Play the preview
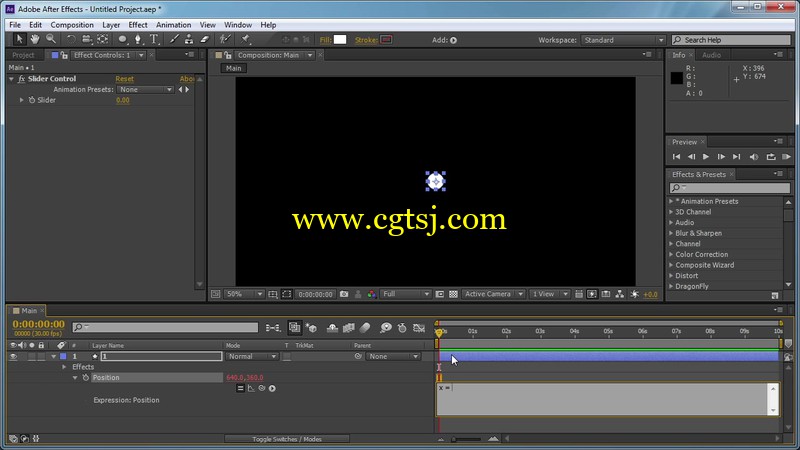This screenshot has width=800, height=450. coord(706,157)
